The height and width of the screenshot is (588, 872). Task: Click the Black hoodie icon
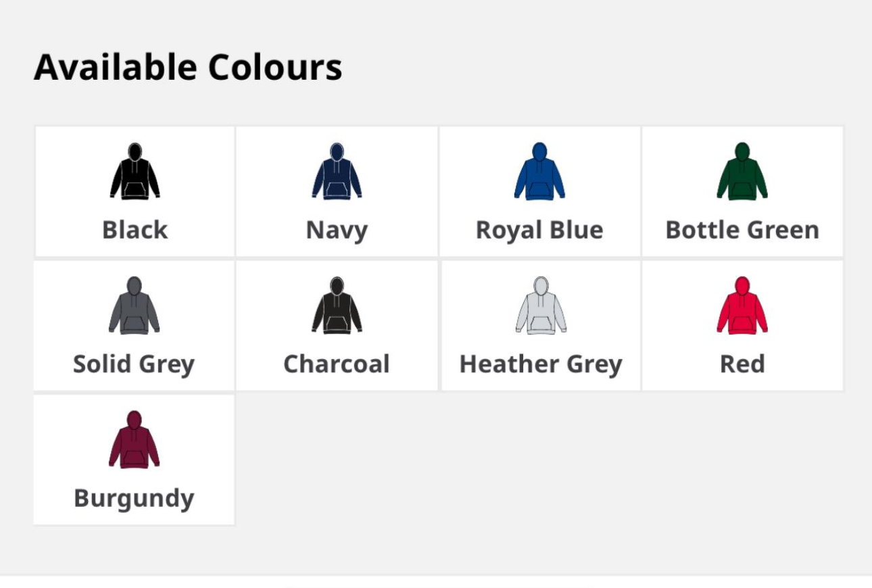click(x=135, y=172)
